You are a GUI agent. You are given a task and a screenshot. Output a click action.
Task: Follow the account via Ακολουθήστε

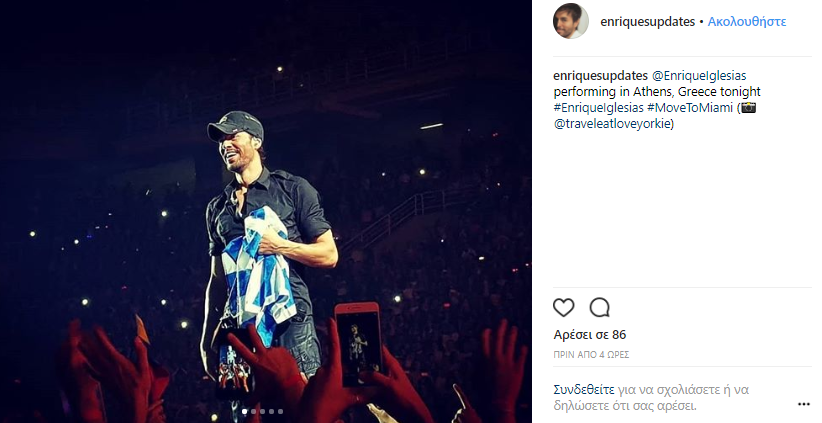[747, 21]
